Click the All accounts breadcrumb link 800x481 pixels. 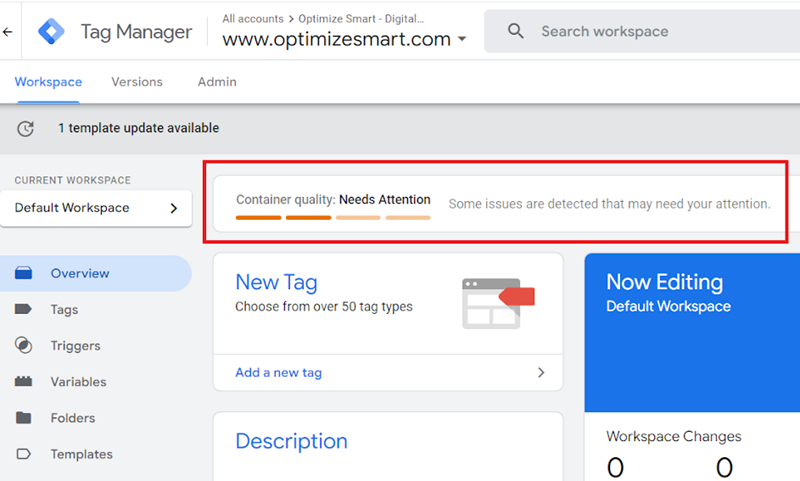click(253, 19)
